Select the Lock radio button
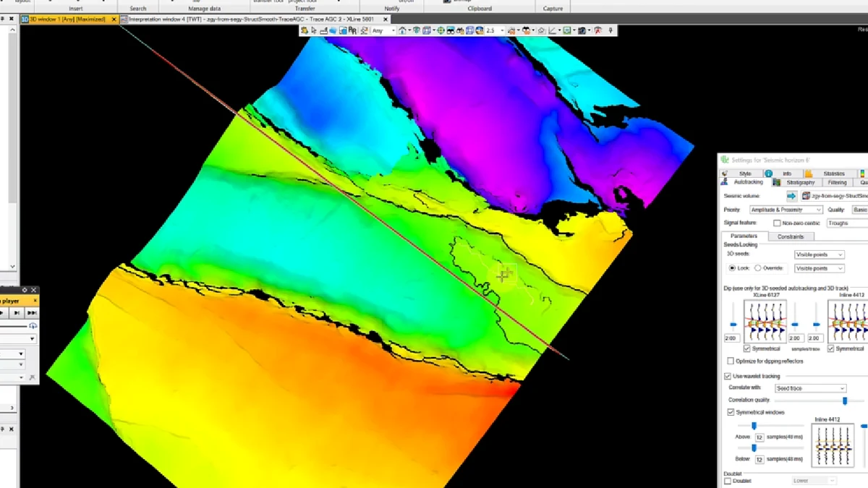This screenshot has height=488, width=868. coord(732,268)
